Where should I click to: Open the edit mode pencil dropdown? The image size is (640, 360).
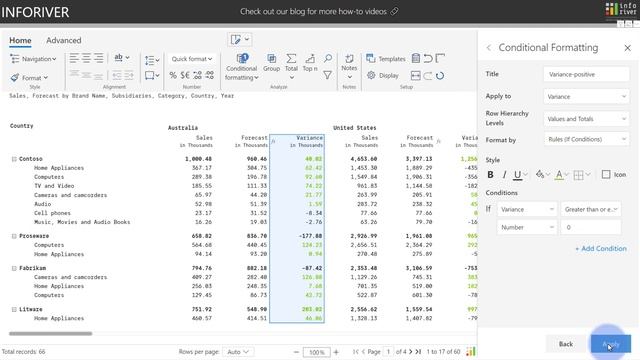pyautogui.click(x=240, y=40)
